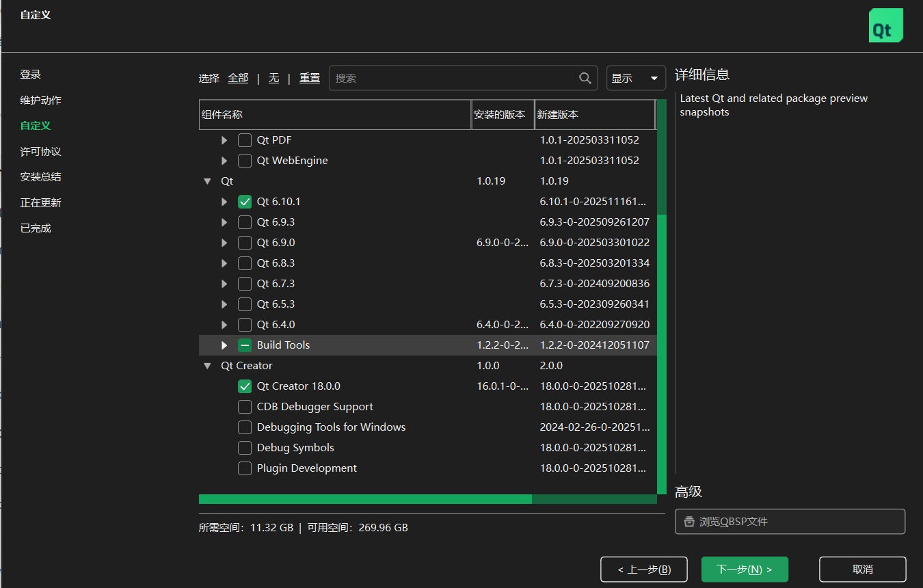Screen dimensions: 923x588
Task: Check the Plugin Development checkbox
Action: pyautogui.click(x=245, y=468)
